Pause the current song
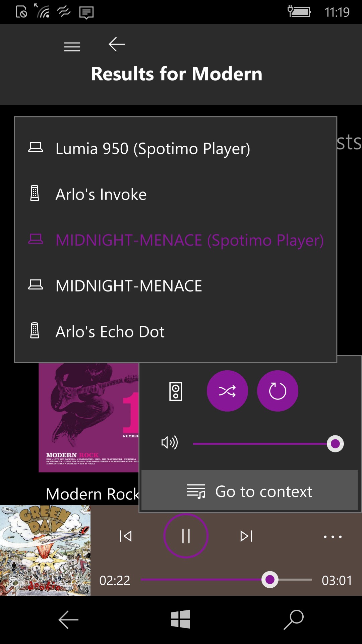Viewport: 362px width, 644px height. coord(186,536)
